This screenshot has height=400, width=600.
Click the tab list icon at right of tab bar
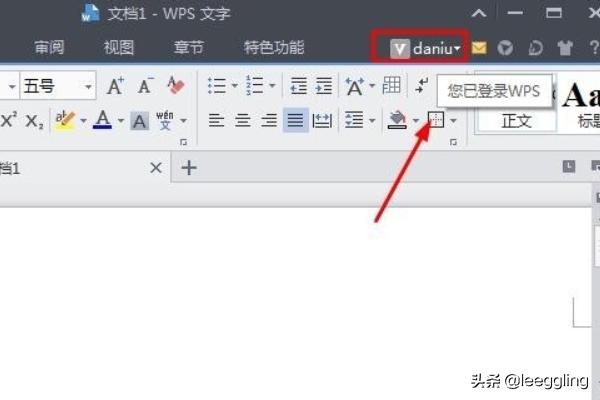pos(569,167)
